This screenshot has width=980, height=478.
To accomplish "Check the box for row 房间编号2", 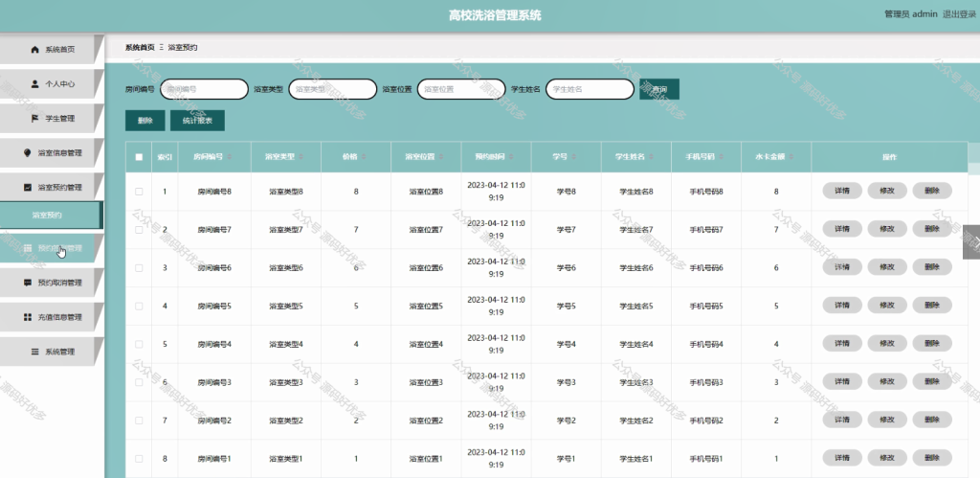I will (x=139, y=421).
